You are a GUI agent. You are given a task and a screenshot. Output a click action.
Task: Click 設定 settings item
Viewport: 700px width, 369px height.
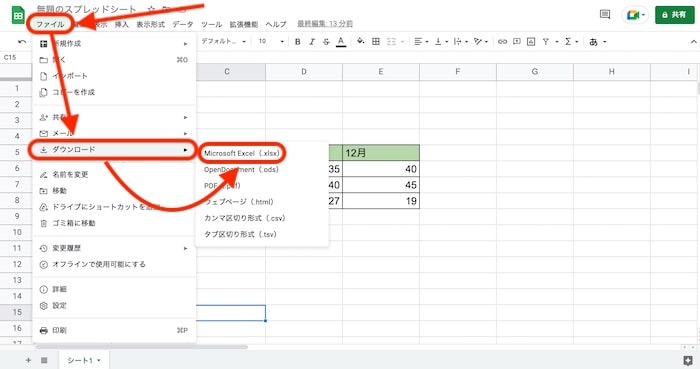click(114, 305)
